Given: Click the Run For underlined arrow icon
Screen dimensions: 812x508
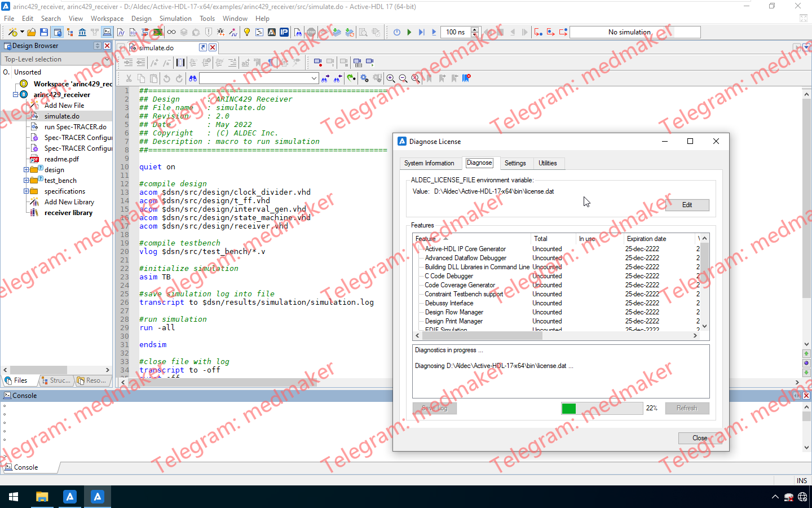Looking at the screenshot, I should [x=434, y=32].
